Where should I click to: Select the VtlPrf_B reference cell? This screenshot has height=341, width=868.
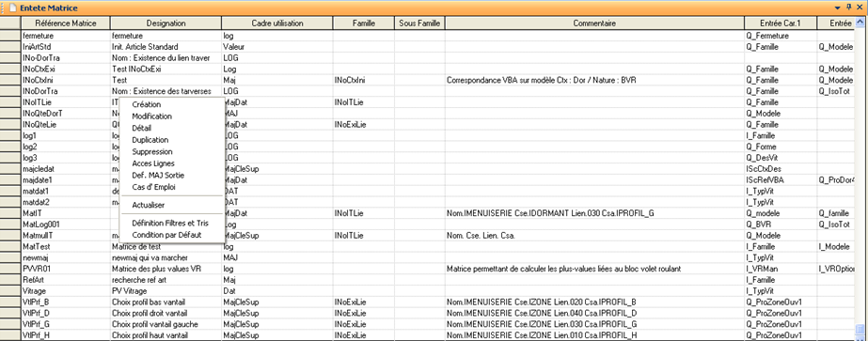pyautogui.click(x=66, y=302)
